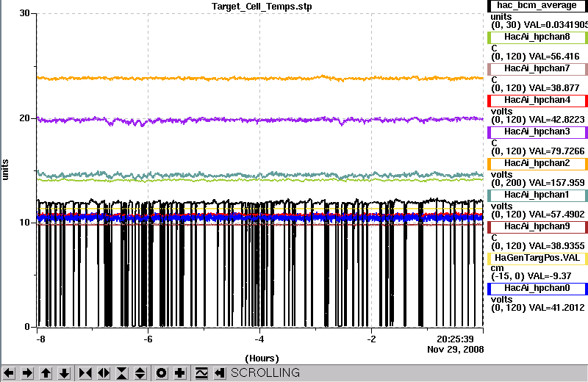This screenshot has height=382, width=588.
Task: Click the 20 tick label on the y-axis
Action: (24, 118)
